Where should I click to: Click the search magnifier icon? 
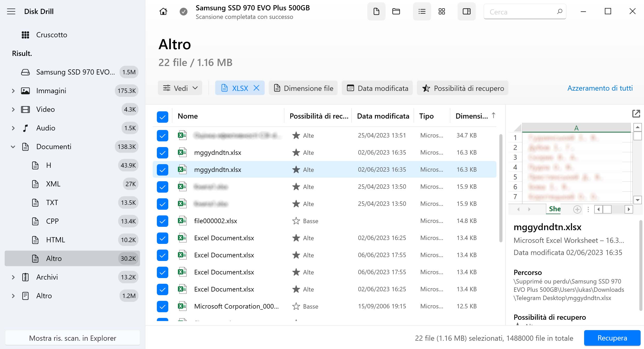tap(559, 11)
